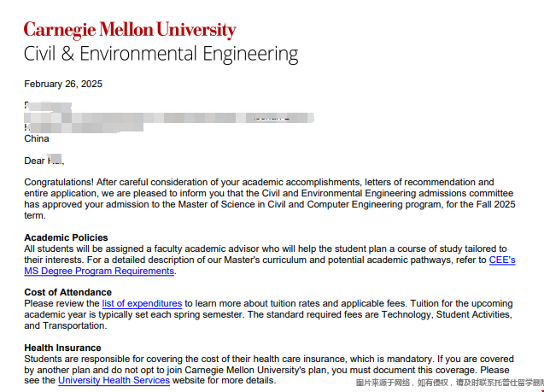The image size is (544, 392).
Task: Click the Civil & Environmental Engineering heading
Action: coord(161,54)
